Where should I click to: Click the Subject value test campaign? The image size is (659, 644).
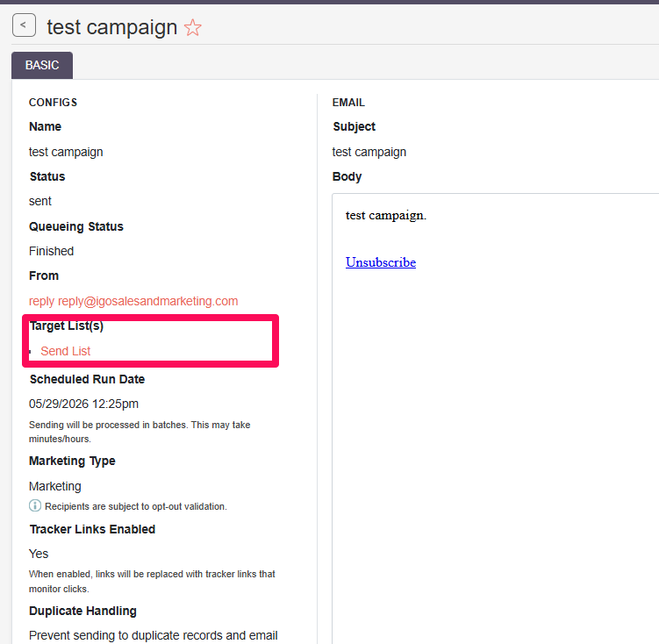point(369,152)
